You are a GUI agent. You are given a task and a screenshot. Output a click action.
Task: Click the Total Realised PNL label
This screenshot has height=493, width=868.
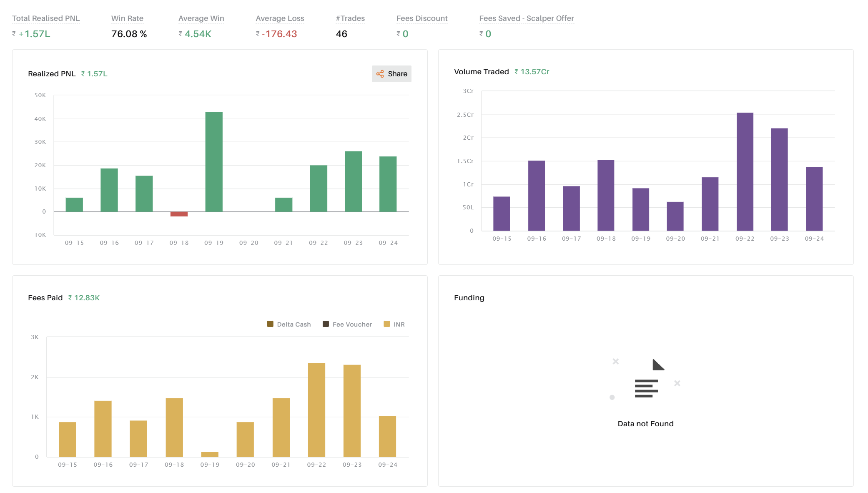(46, 18)
